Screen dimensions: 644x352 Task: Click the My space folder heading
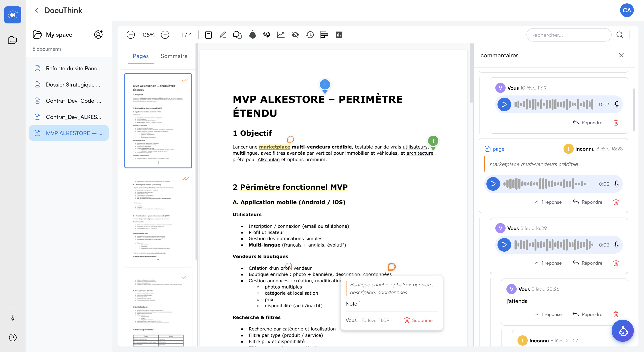click(53, 35)
